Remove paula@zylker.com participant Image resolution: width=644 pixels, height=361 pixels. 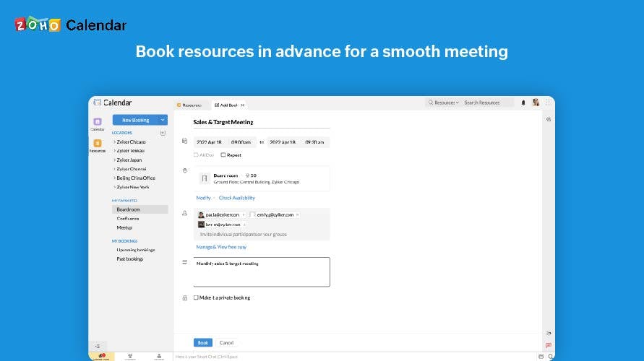244,214
